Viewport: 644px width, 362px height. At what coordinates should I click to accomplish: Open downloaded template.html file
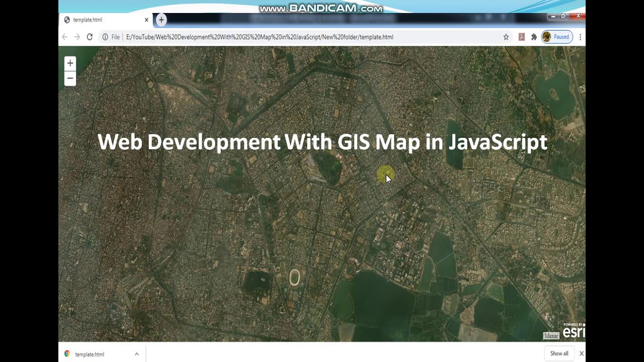point(89,354)
